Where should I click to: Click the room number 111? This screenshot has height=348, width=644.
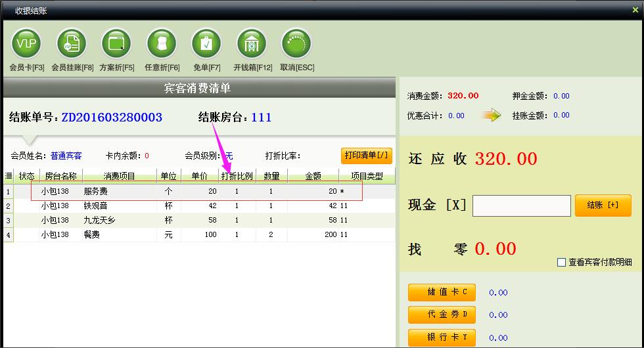pyautogui.click(x=262, y=118)
